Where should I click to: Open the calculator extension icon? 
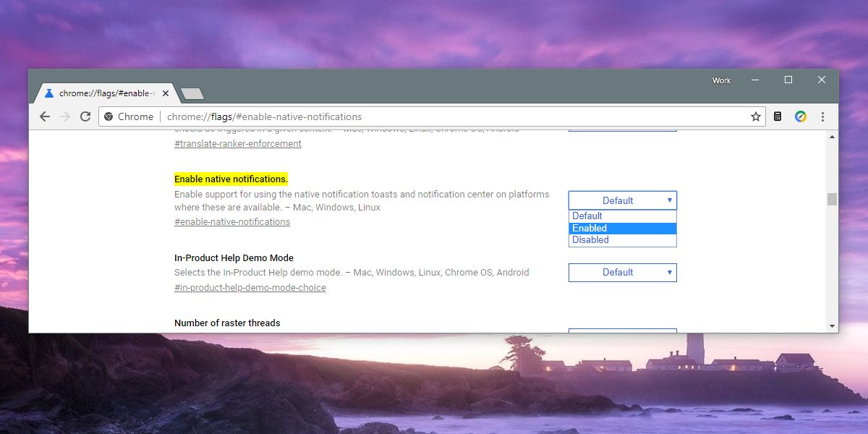tap(778, 116)
